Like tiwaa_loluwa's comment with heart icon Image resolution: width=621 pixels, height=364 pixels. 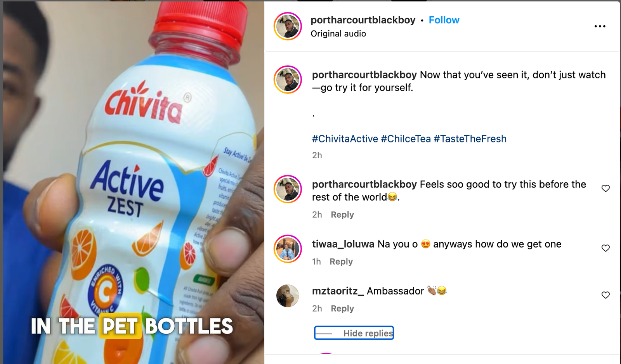coord(605,248)
